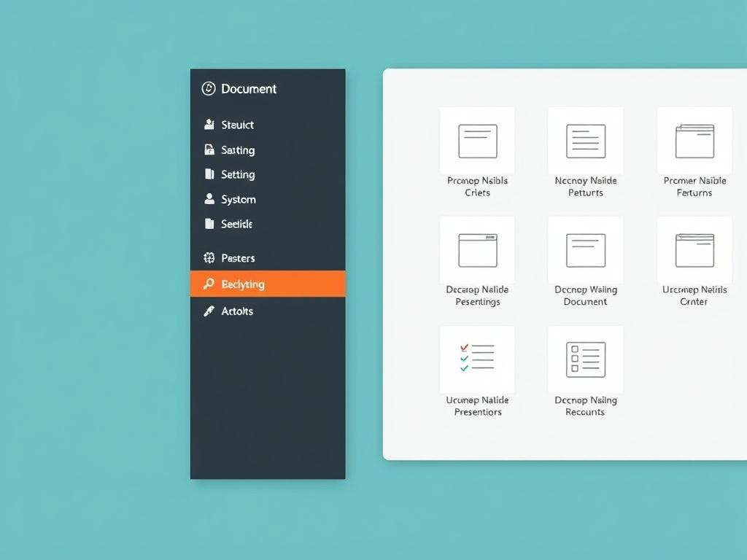Image resolution: width=747 pixels, height=560 pixels.
Task: Select the key icon in the Beclyting row
Action: [208, 284]
